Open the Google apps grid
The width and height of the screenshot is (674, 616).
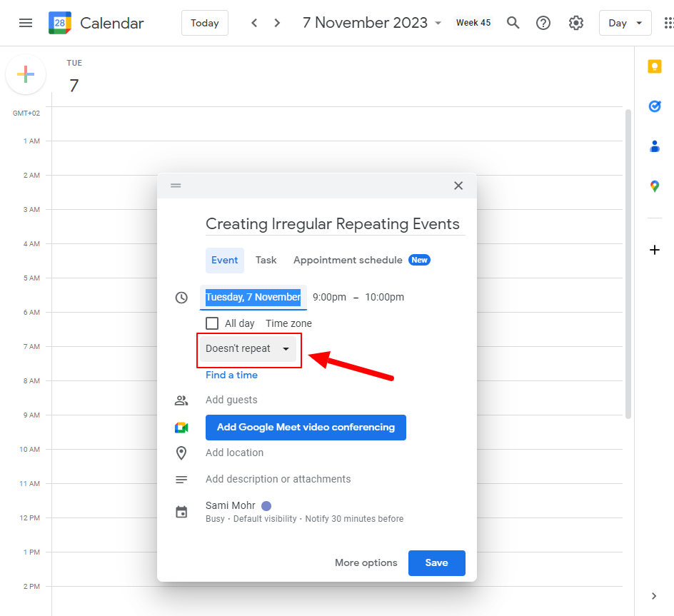[x=670, y=22]
